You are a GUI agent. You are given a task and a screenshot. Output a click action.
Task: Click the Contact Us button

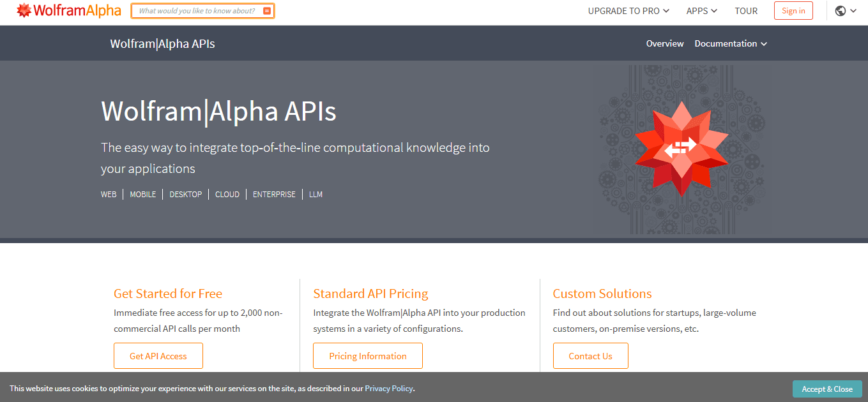pyautogui.click(x=591, y=356)
